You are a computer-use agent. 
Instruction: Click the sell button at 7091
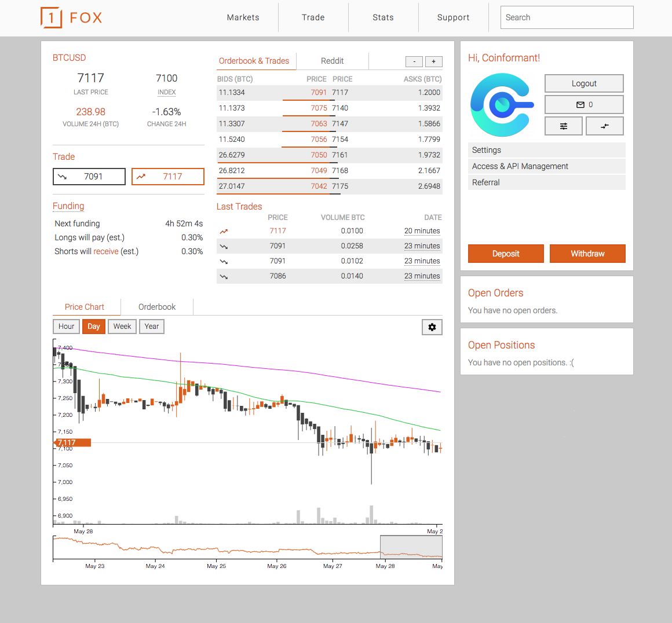click(89, 177)
